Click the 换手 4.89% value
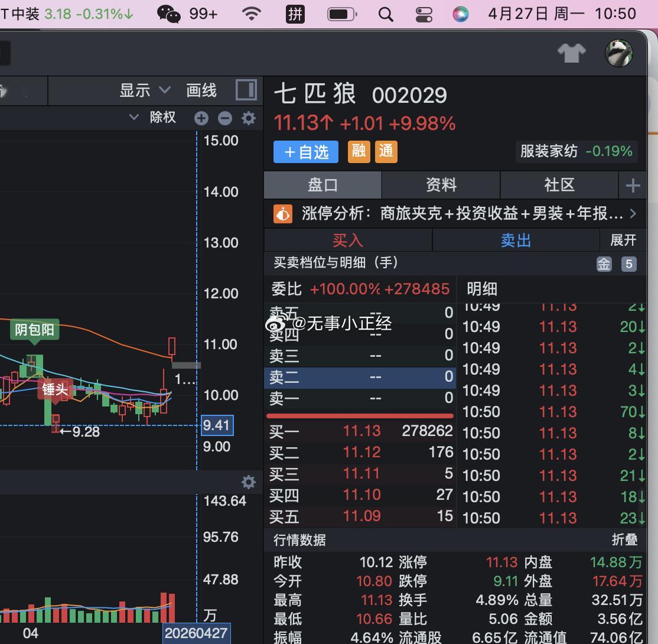Screen dimensions: 658x644 click(497, 600)
